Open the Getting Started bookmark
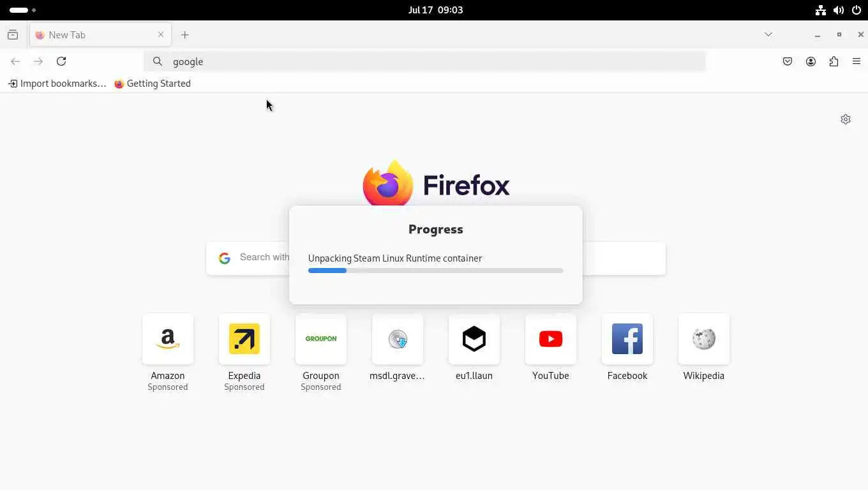This screenshot has width=868, height=490. [x=153, y=84]
